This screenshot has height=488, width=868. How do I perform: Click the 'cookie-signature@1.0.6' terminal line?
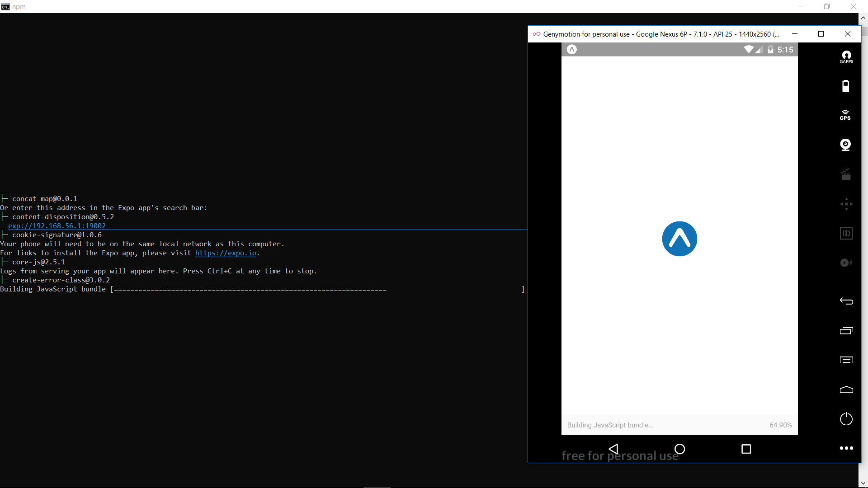click(57, 235)
